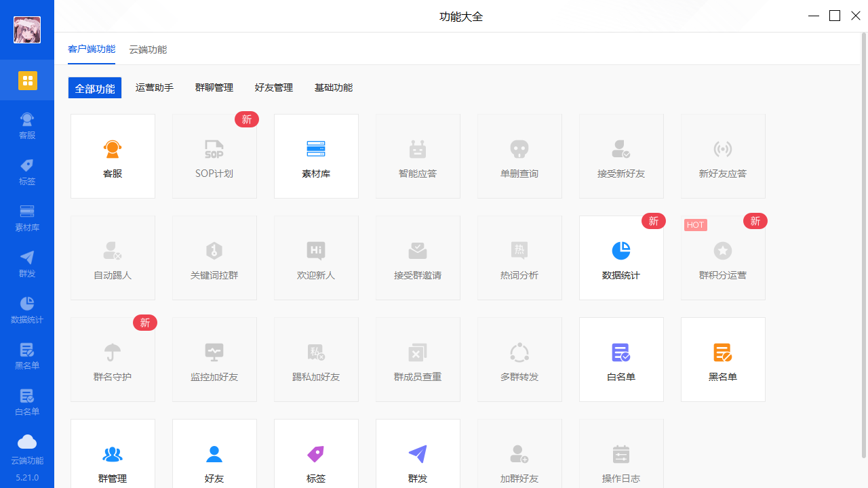
Task: Open the 智能应答 robot card
Action: tap(418, 156)
